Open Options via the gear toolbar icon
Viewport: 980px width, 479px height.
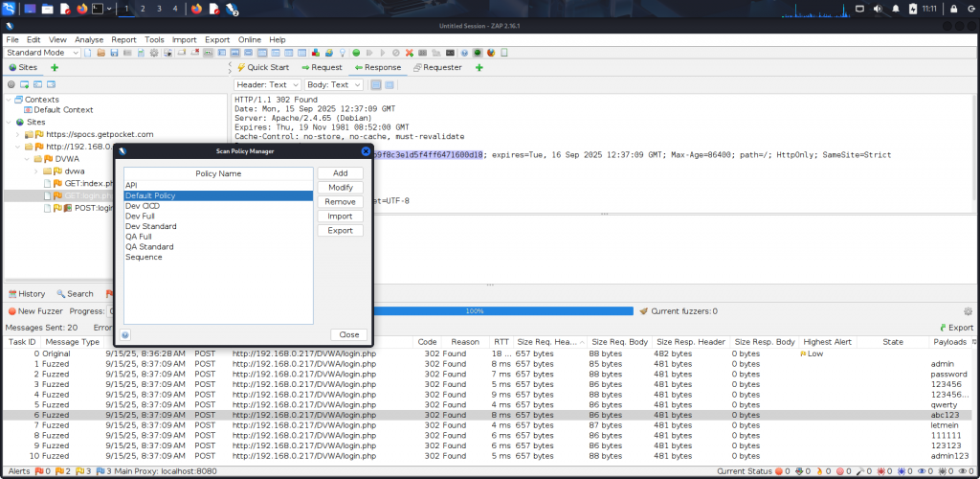point(154,53)
